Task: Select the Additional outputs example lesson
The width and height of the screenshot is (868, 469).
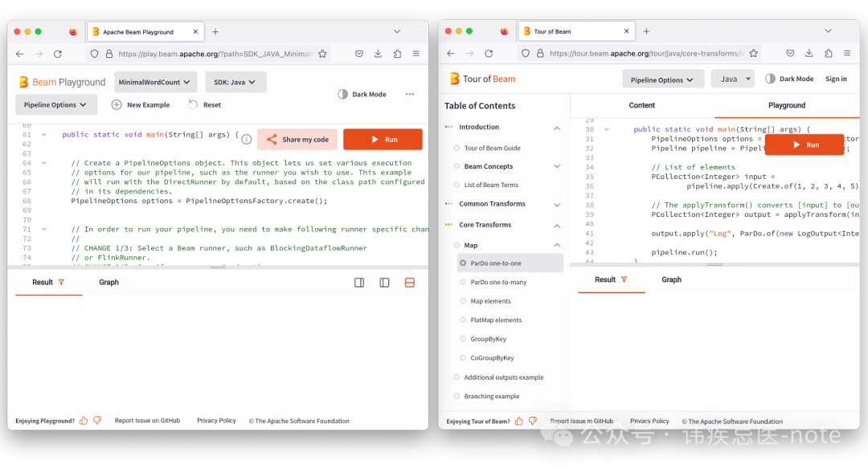Action: pyautogui.click(x=504, y=377)
